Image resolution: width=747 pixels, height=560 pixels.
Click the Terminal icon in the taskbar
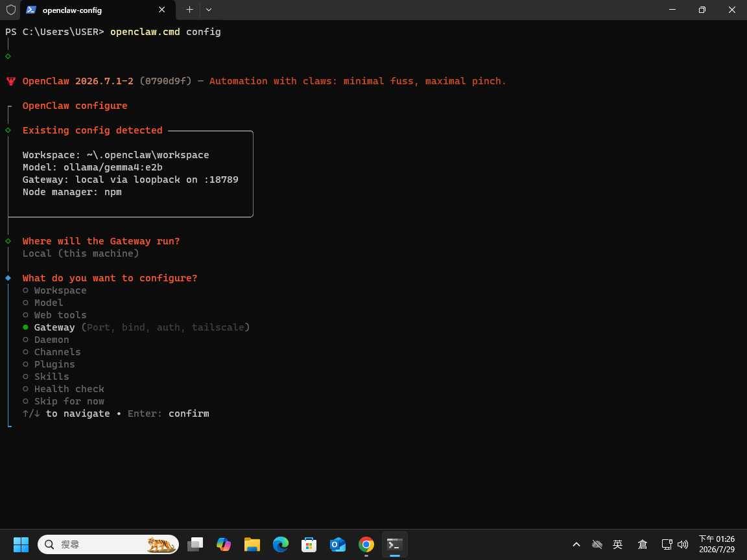pos(395,544)
